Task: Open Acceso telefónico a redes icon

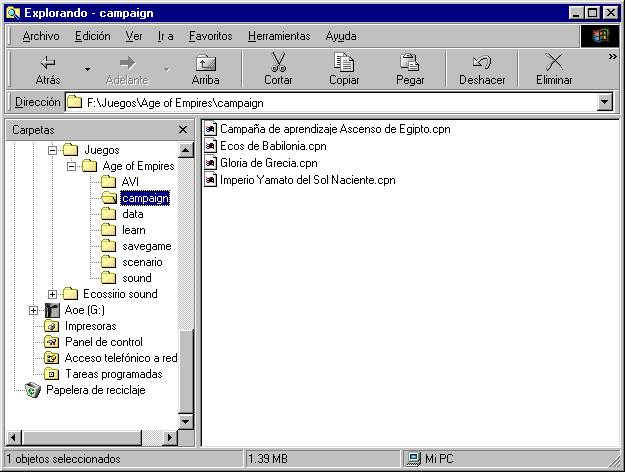Action: click(52, 358)
